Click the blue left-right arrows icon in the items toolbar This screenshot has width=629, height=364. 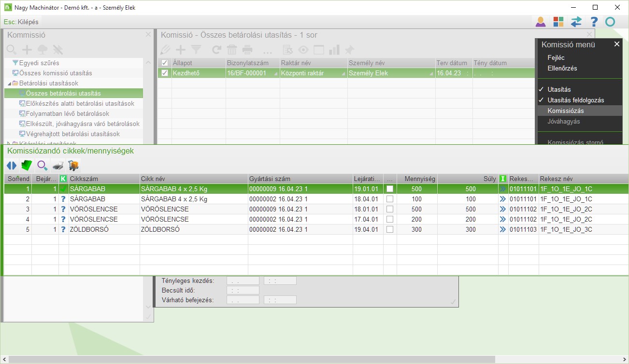coord(12,166)
